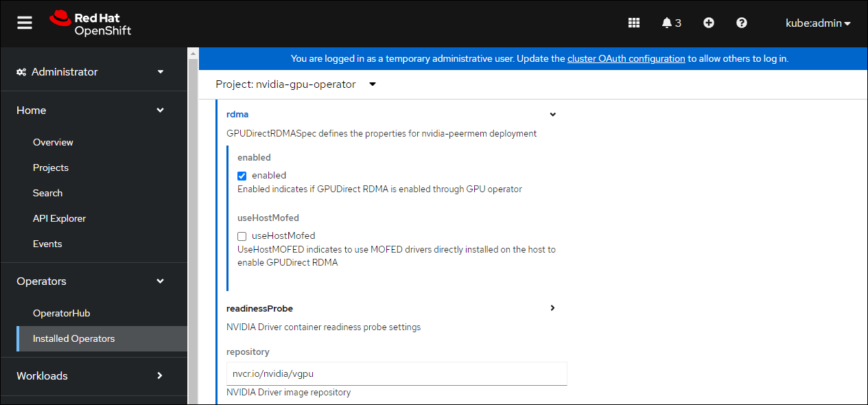View the 3 pending notifications
The image size is (868, 405).
click(x=671, y=23)
